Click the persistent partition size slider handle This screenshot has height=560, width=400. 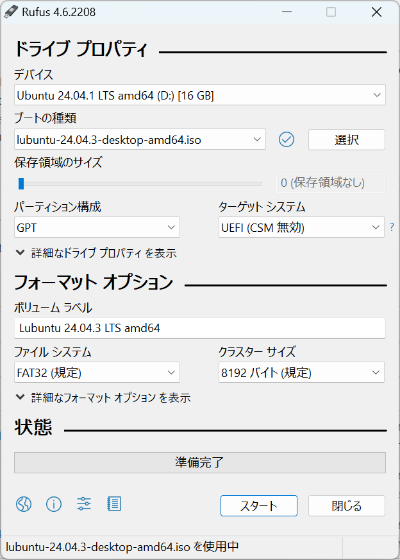[x=21, y=184]
